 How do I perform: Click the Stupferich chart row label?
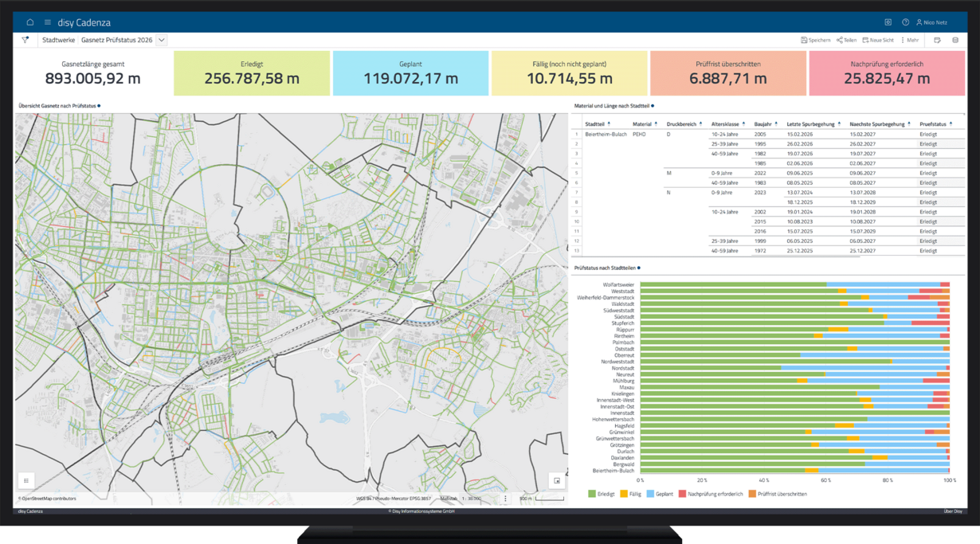623,323
